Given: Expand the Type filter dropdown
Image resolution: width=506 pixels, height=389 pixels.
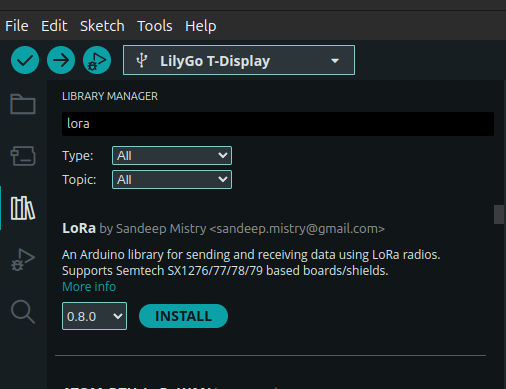Looking at the screenshot, I should pyautogui.click(x=172, y=156).
